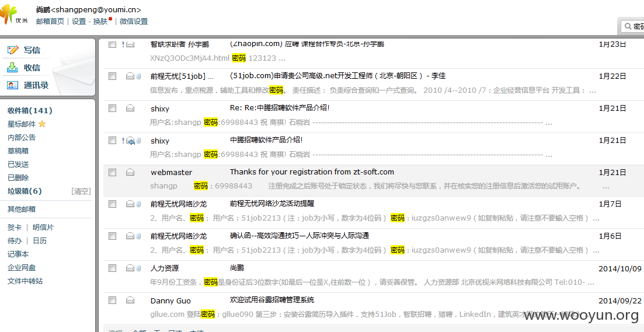Viewport: 644px width, 332px height.
Task: Click paperclip icon on 确认函--高效沟通技巧 mail
Action: point(139,236)
